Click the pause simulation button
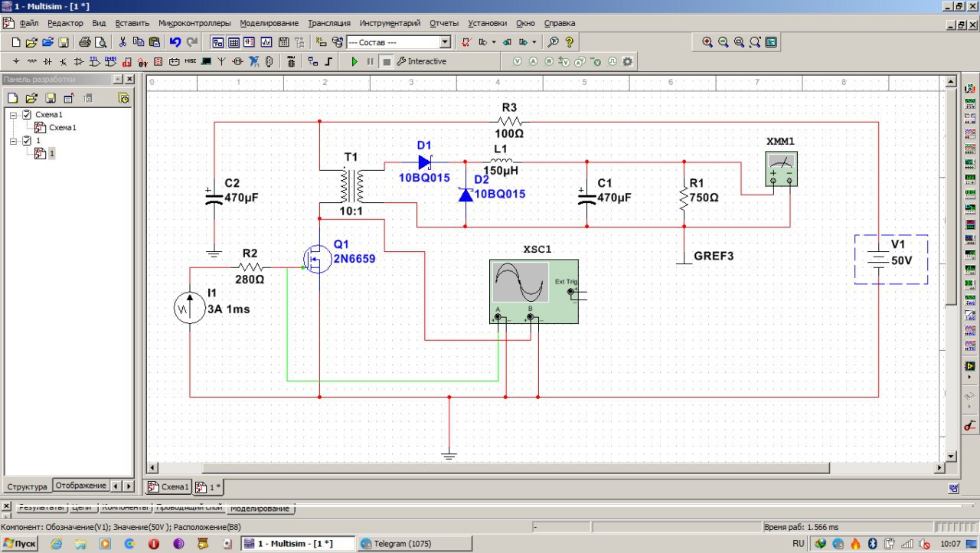 coord(371,61)
